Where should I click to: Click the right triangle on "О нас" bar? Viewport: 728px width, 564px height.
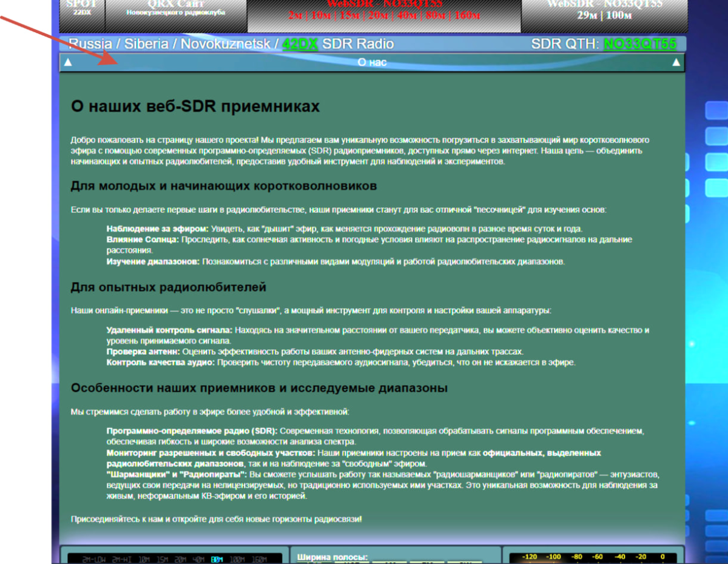coord(676,62)
